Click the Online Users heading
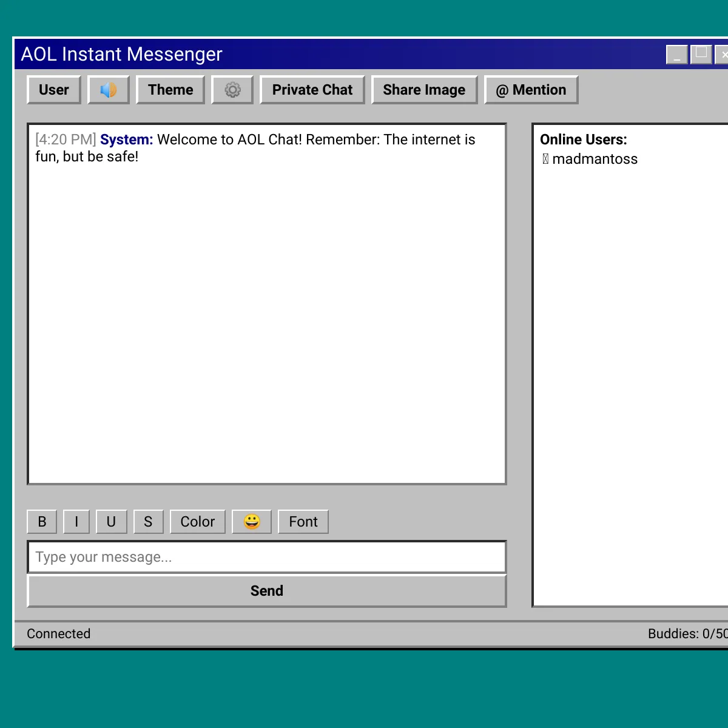This screenshot has height=728, width=728. pos(584,140)
